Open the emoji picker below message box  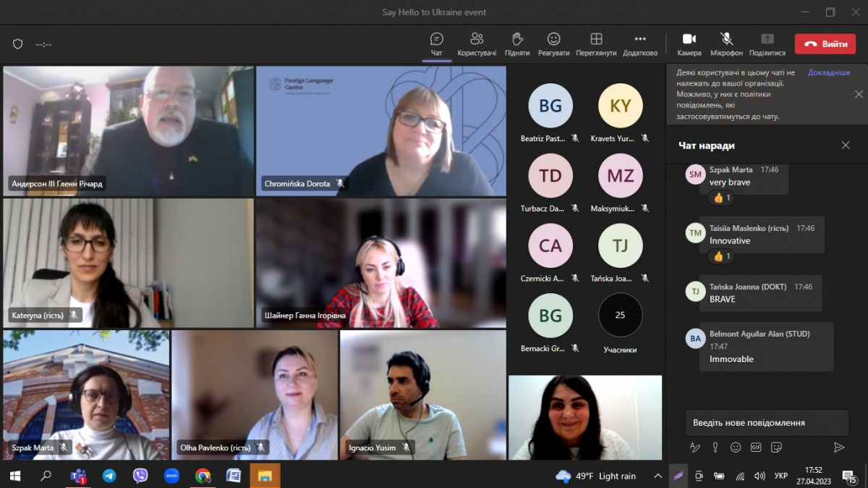[736, 447]
